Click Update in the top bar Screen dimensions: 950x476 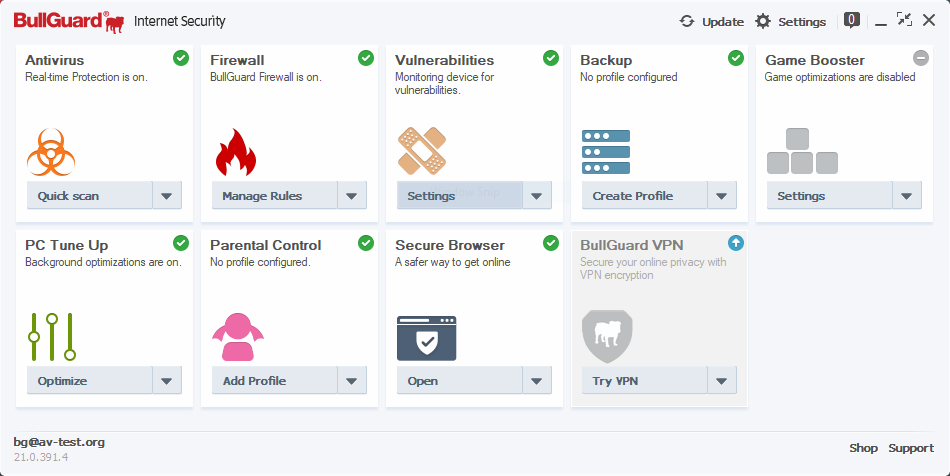coord(712,21)
